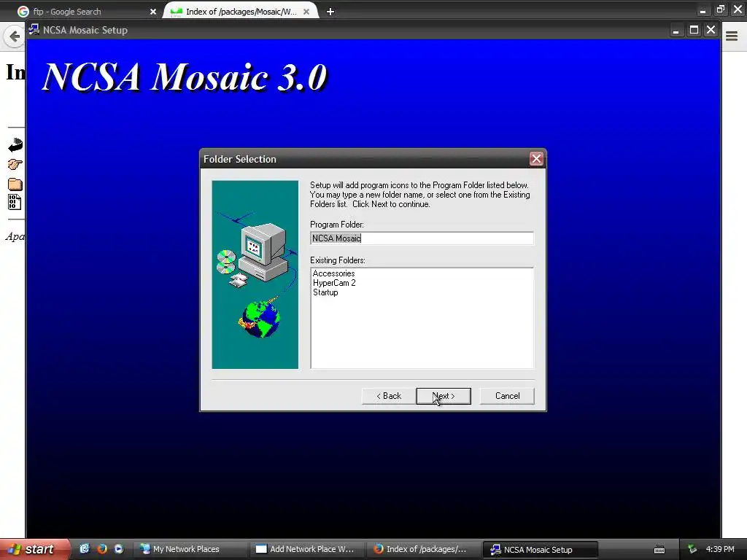Launch Firefox from quick launch bar
Viewport: 747px width, 560px height.
coord(101,548)
